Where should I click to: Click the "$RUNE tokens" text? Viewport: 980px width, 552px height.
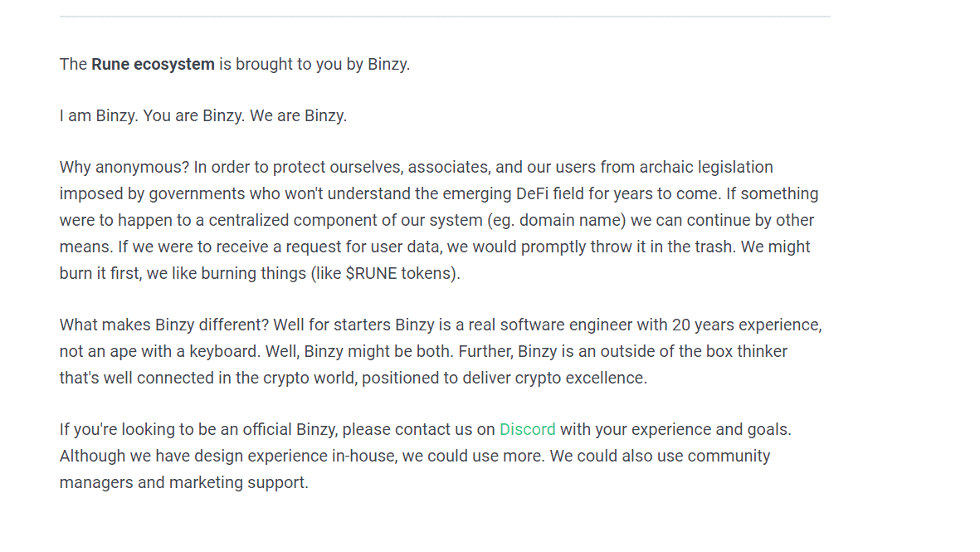[399, 274]
